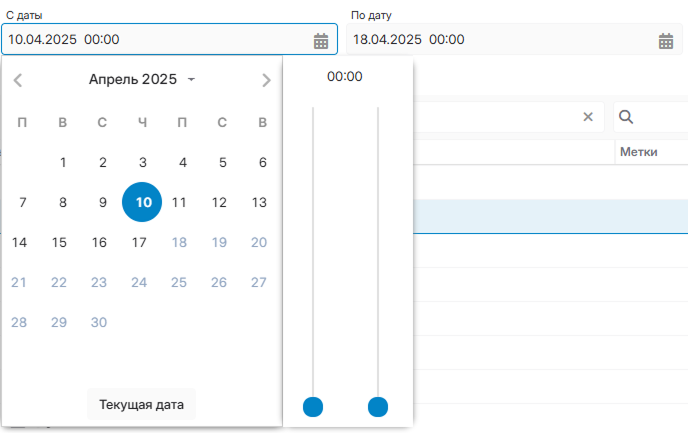Viewport: 688px width, 433px height.
Task: Select April 10 in calendar
Action: [x=142, y=202]
